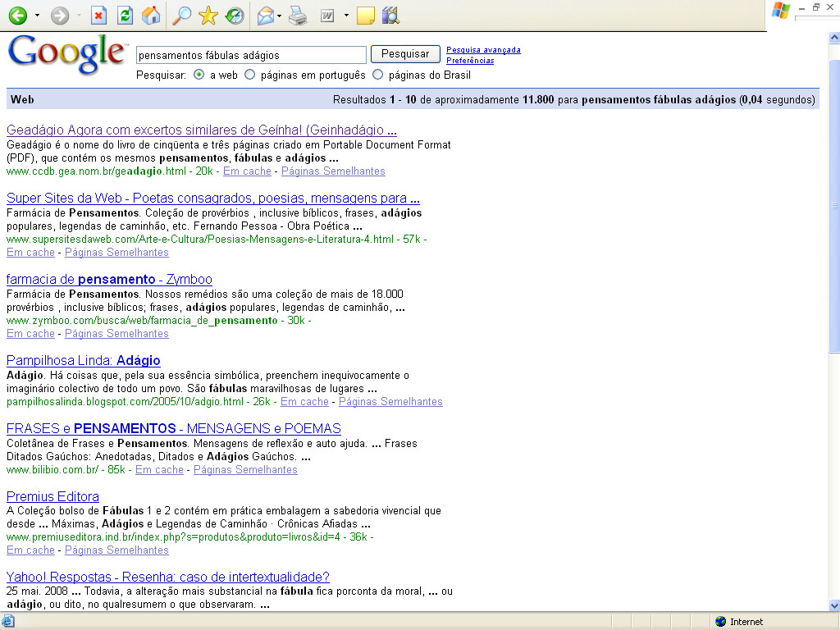The image size is (840, 630).
Task: Expand the Back button history dropdown arrow
Action: 36,16
